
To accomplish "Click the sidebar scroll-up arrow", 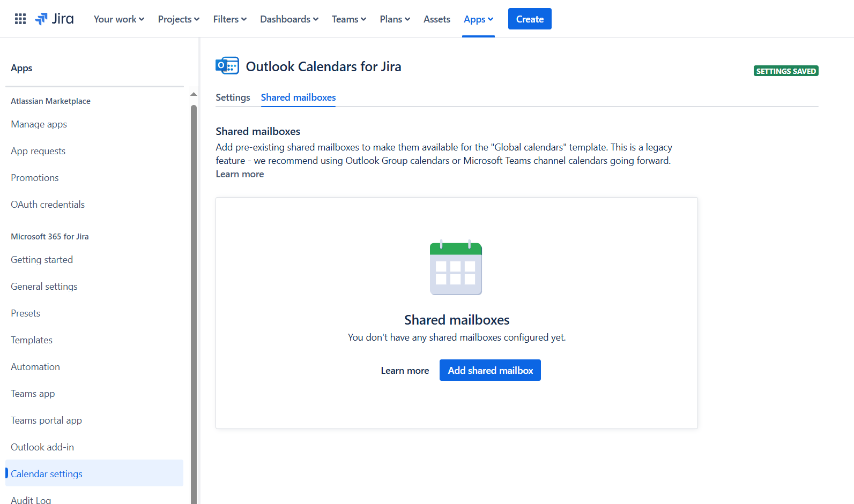I will [x=194, y=94].
